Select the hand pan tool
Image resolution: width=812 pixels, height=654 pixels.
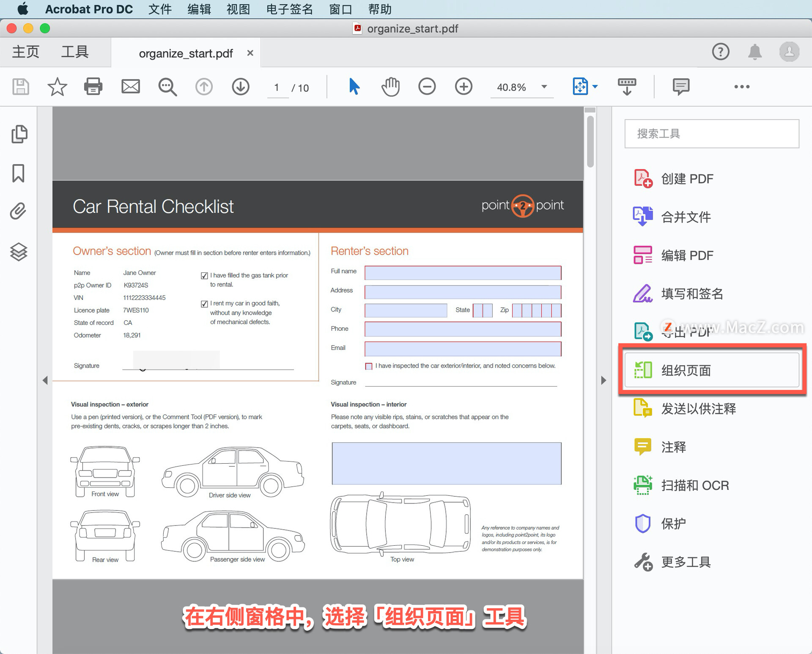[x=390, y=87]
